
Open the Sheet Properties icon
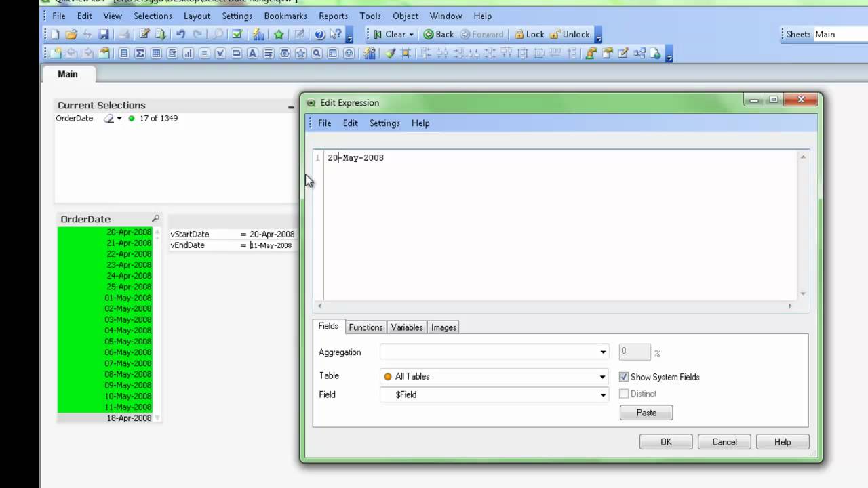[104, 54]
